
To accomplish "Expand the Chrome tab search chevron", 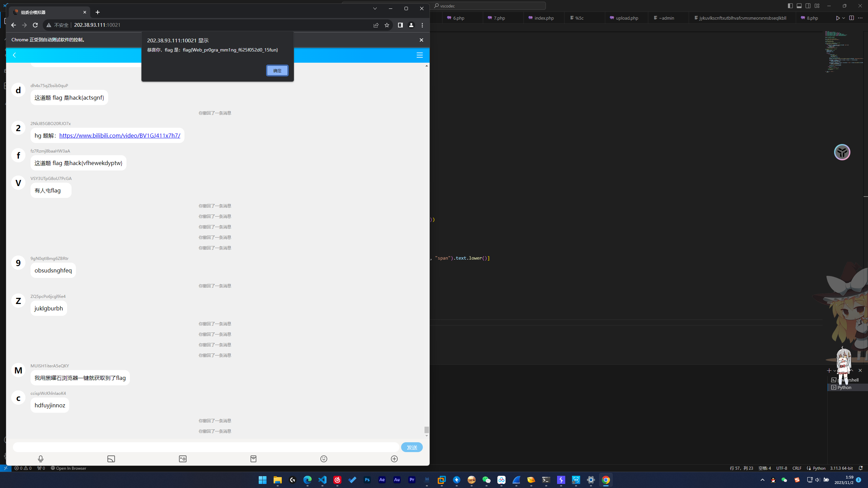I will [x=375, y=8].
